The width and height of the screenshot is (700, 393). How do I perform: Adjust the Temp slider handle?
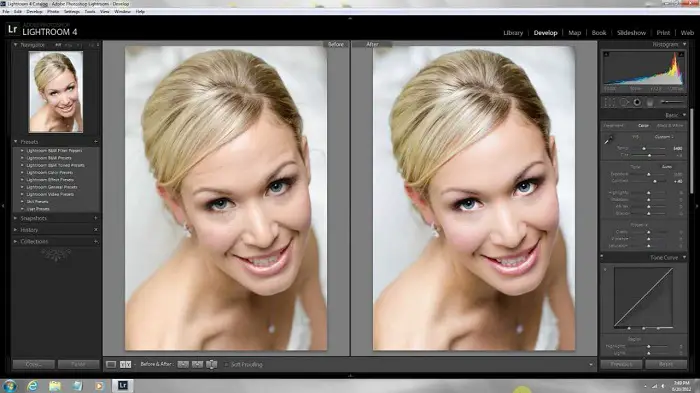coord(644,148)
